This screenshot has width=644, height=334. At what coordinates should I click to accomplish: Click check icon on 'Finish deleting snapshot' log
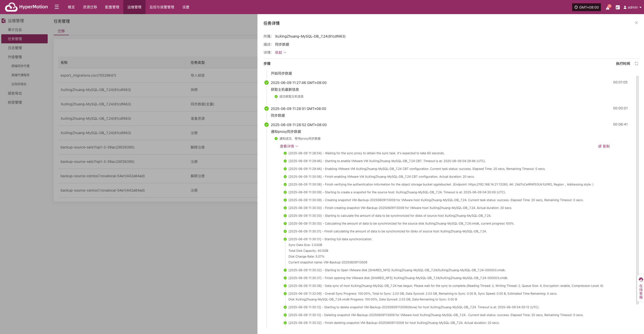pos(285,323)
